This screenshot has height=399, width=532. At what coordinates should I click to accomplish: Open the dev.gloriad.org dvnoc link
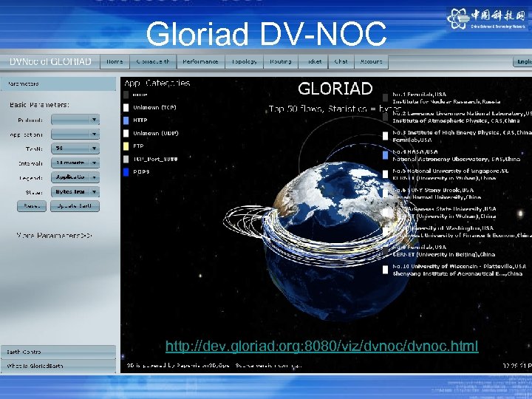point(321,346)
